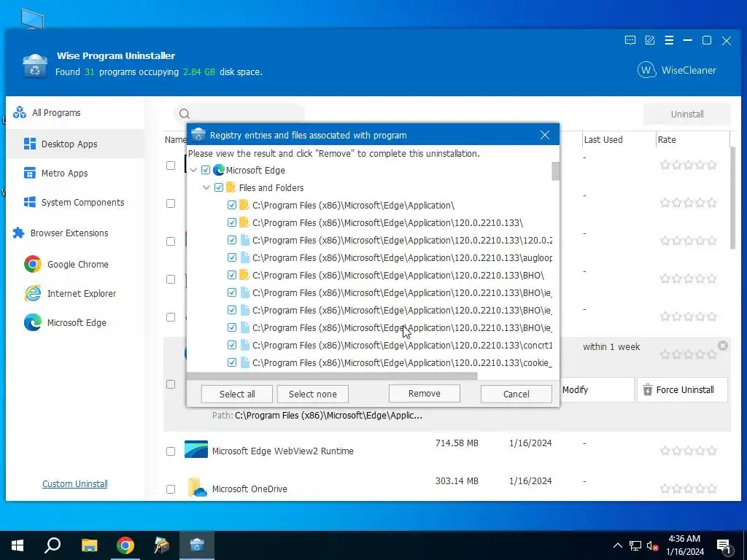This screenshot has width=747, height=560.
Task: Uncheck the Microsoft Edge root checkbox
Action: click(x=206, y=170)
